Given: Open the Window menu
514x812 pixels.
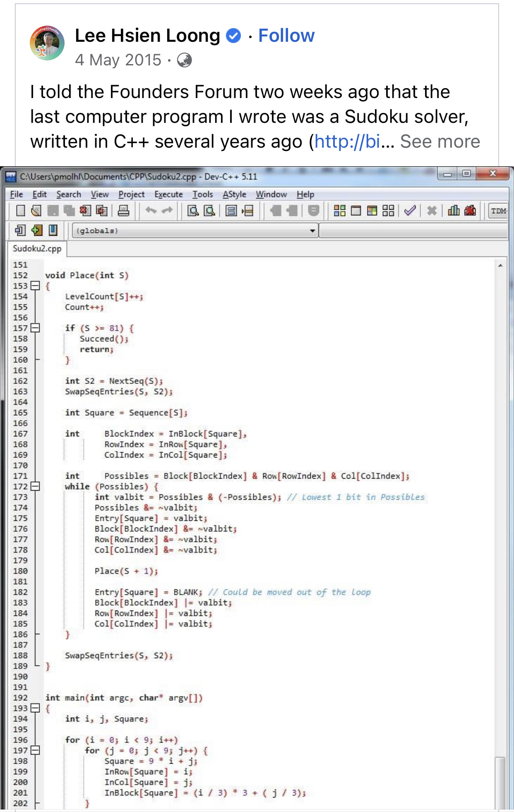Looking at the screenshot, I should [x=271, y=194].
